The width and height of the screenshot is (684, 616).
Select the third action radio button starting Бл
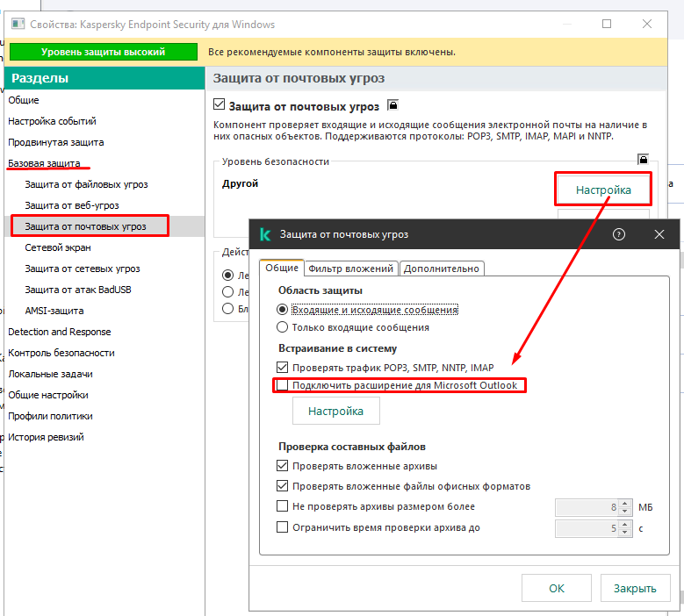point(227,309)
